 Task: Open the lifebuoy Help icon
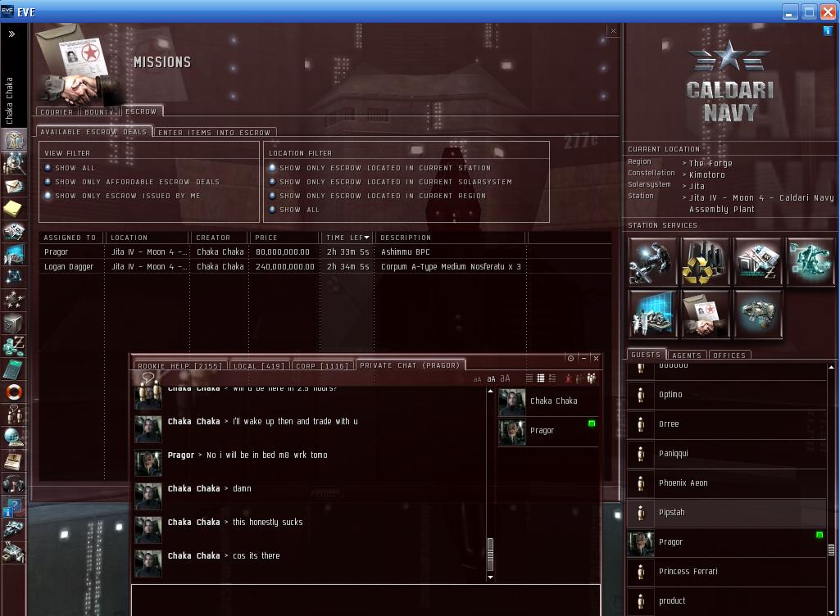(14, 392)
